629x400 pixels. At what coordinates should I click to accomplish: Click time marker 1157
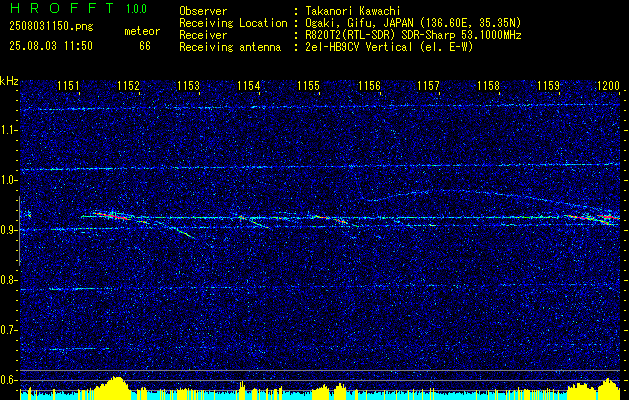pos(428,85)
